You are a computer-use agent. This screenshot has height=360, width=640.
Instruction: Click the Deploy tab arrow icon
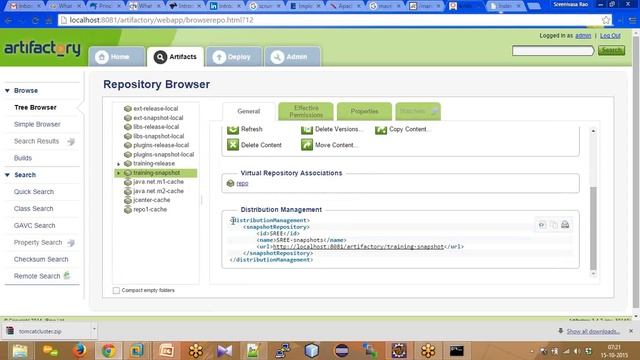[x=219, y=57]
